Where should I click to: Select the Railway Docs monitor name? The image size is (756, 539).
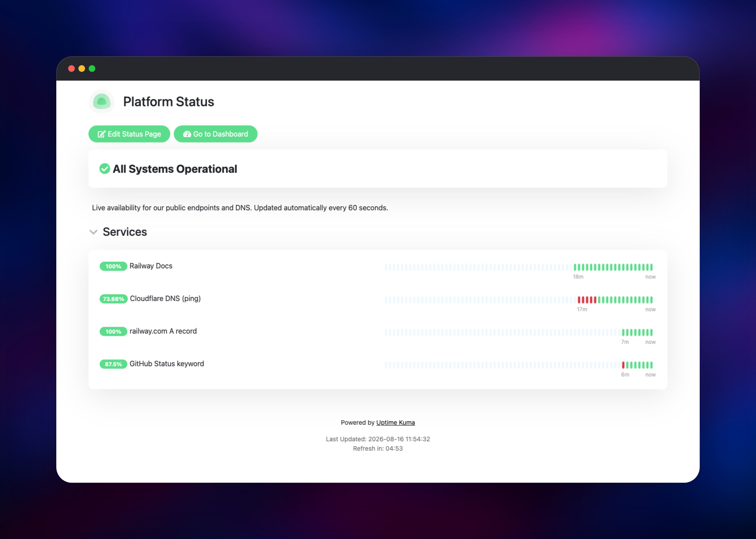tap(151, 266)
